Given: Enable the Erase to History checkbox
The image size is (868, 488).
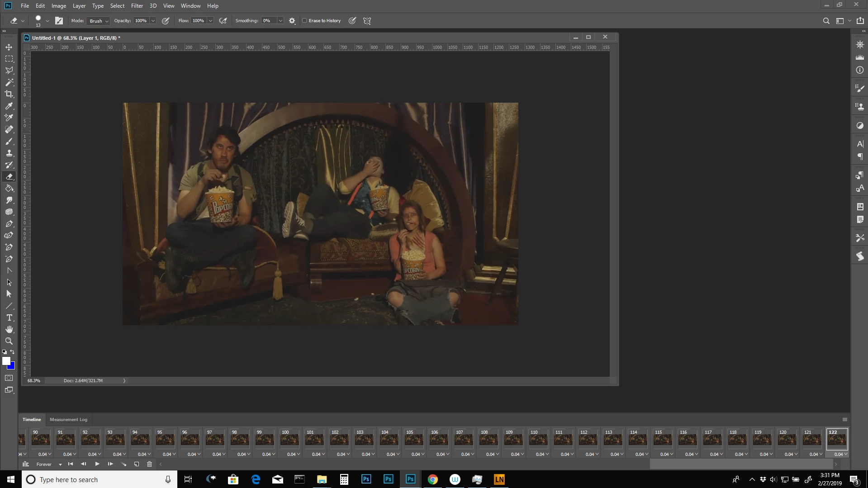Looking at the screenshot, I should [x=304, y=20].
